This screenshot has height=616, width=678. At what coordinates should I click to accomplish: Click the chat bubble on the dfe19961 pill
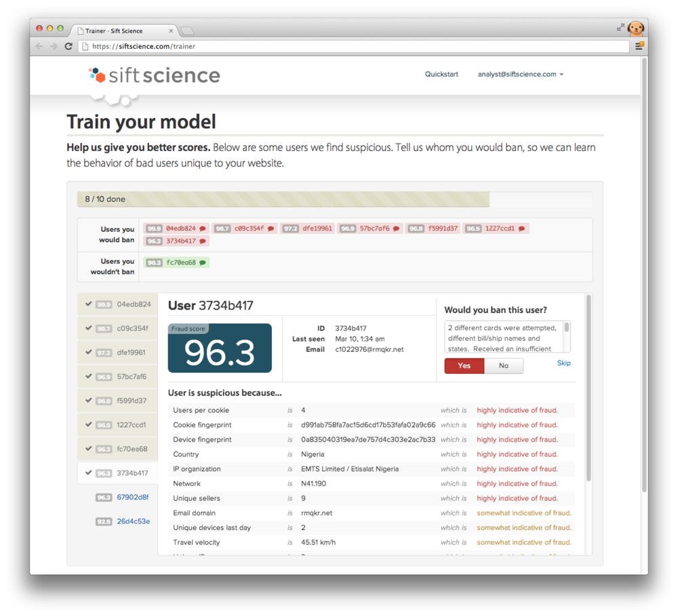pos(330,228)
